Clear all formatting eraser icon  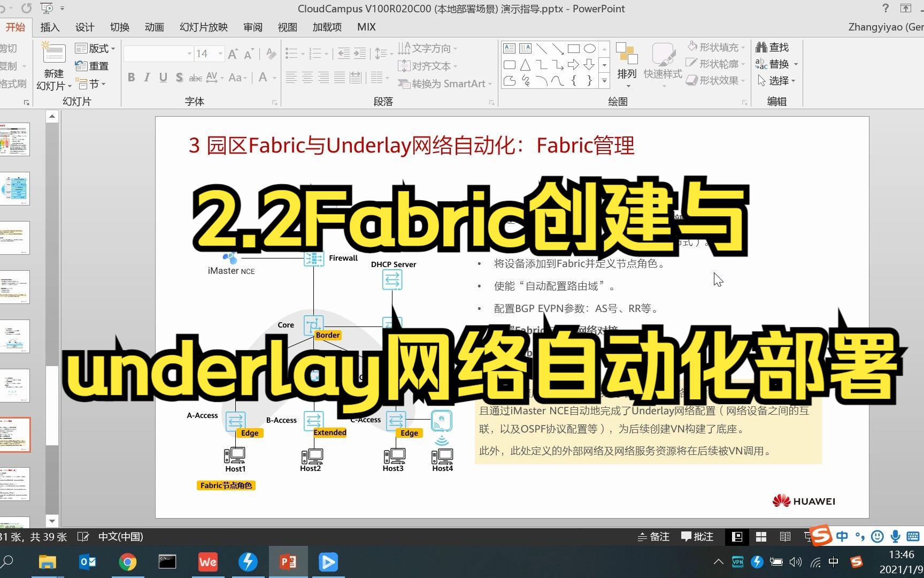click(x=271, y=54)
